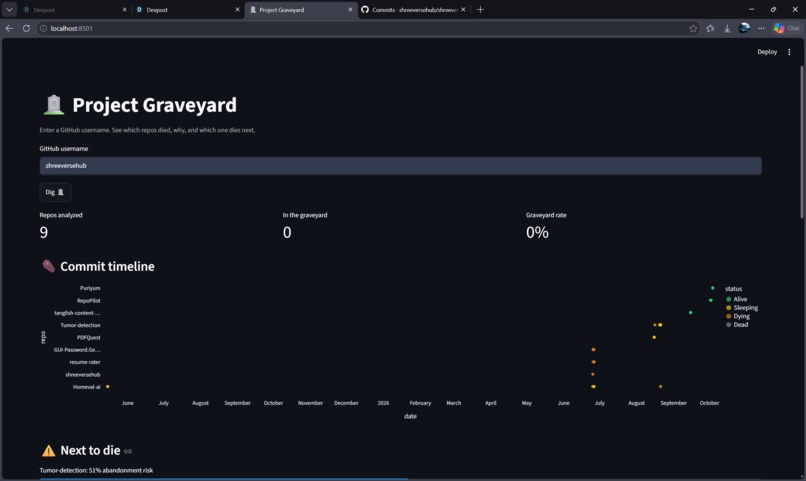Click the Tumor-detection repo axis label
The image size is (806, 481).
tap(80, 325)
